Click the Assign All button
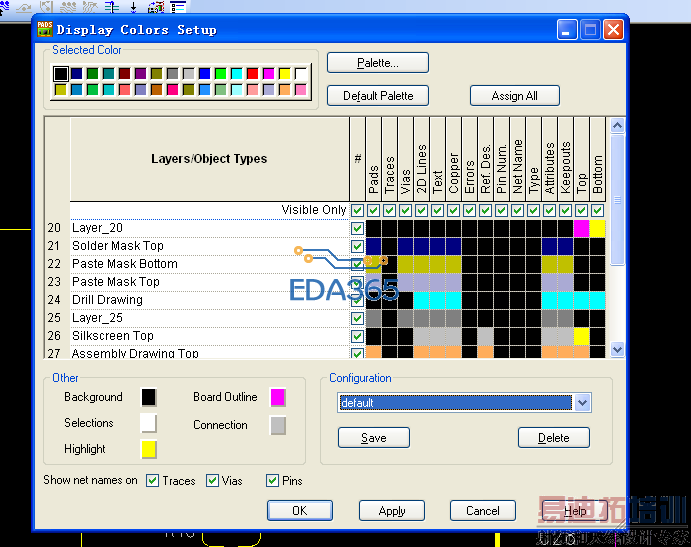This screenshot has height=547, width=691. pos(515,96)
